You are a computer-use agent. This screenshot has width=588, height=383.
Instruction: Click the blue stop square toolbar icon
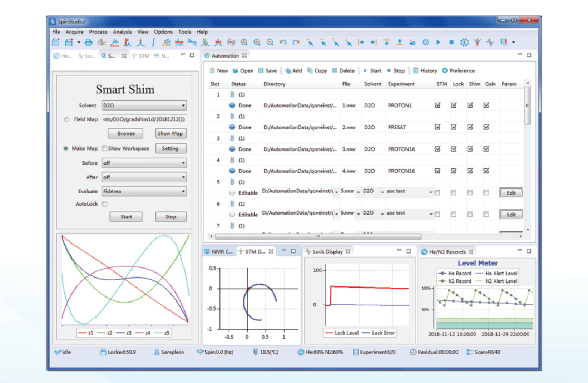click(x=451, y=42)
